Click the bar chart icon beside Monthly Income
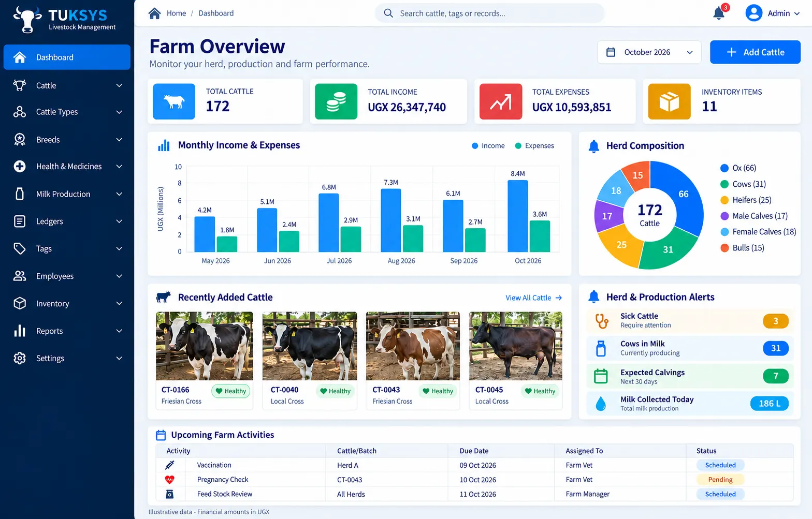The image size is (812, 519). tap(164, 145)
